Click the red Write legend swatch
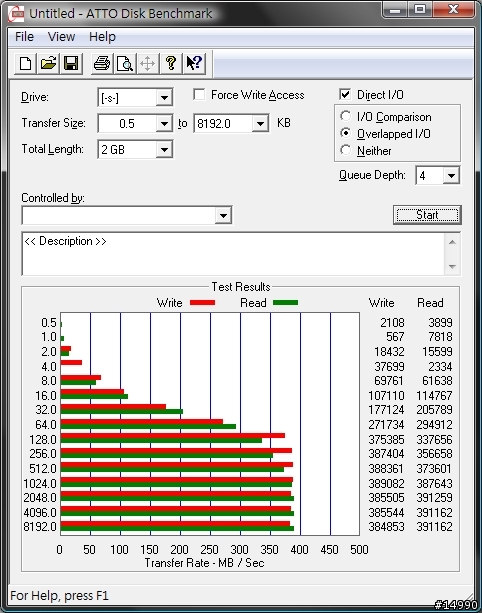Image resolution: width=482 pixels, height=613 pixels. (202, 303)
